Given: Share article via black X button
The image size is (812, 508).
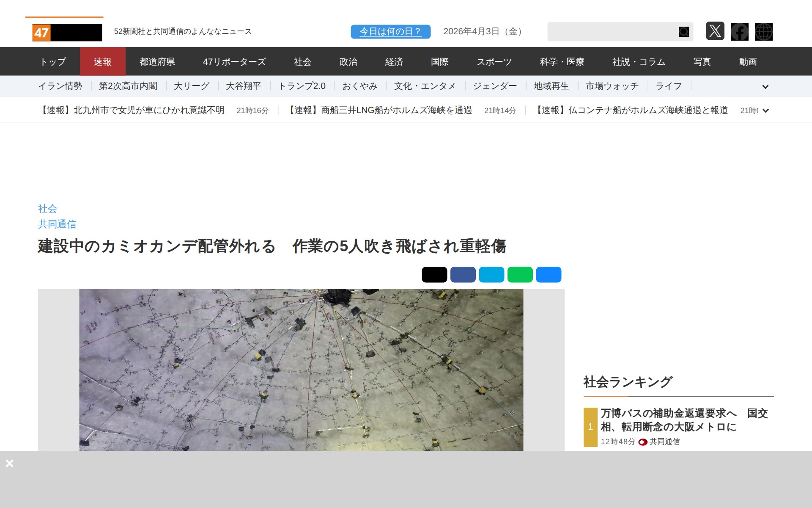Looking at the screenshot, I should point(434,274).
